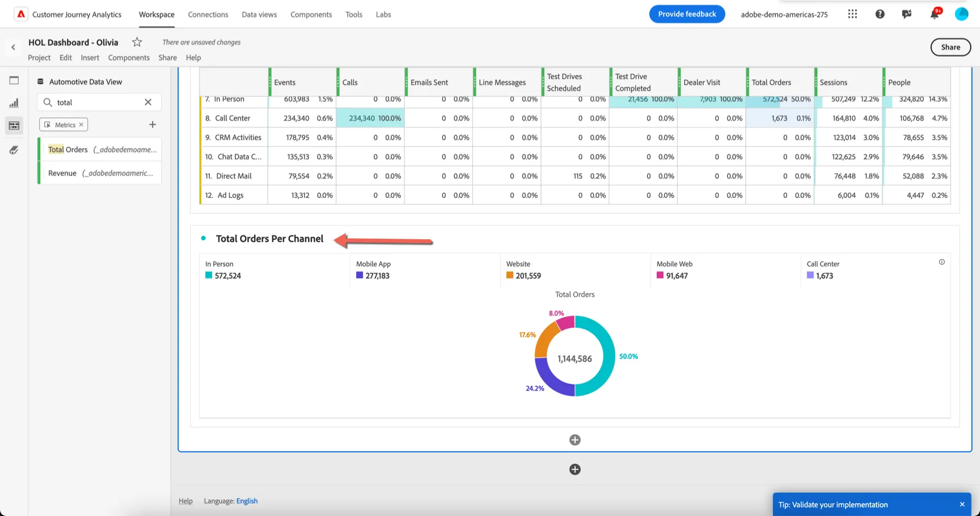Click the Adobe logo icon
The image size is (980, 516).
point(21,14)
